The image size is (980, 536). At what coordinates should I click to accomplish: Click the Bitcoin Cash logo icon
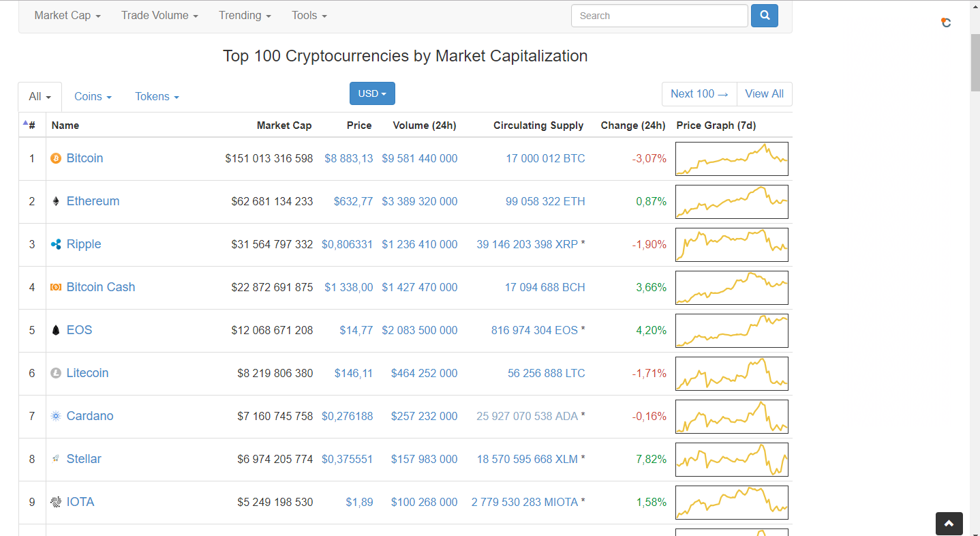tap(56, 287)
